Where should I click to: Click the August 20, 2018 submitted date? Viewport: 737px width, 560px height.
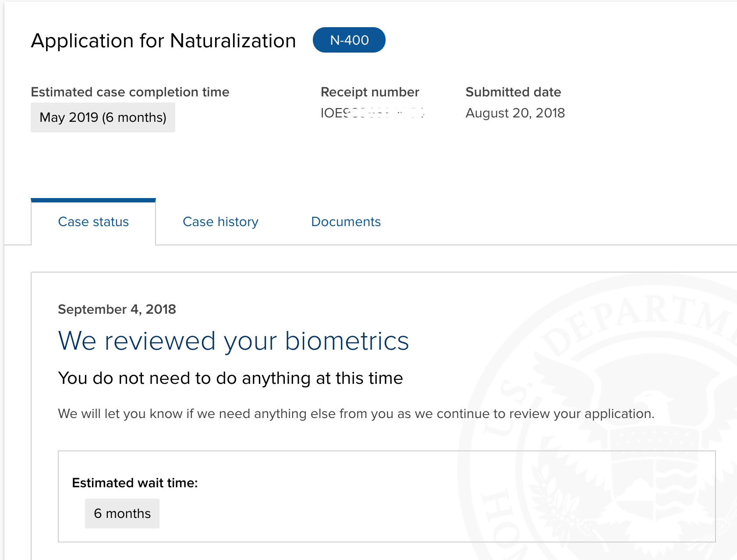click(515, 113)
